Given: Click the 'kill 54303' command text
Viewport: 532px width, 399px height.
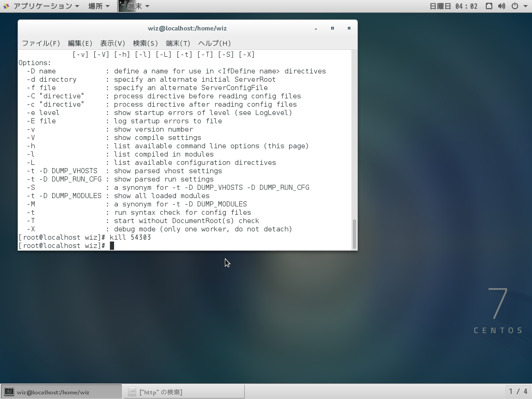Looking at the screenshot, I should click(x=130, y=237).
